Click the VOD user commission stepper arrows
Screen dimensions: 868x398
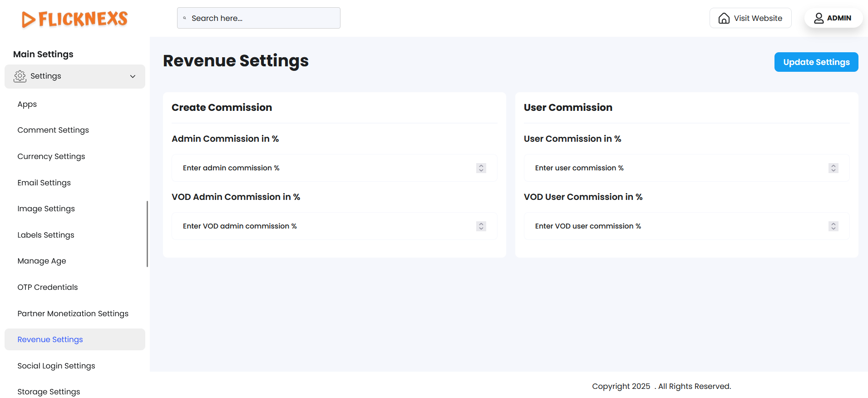tap(833, 226)
